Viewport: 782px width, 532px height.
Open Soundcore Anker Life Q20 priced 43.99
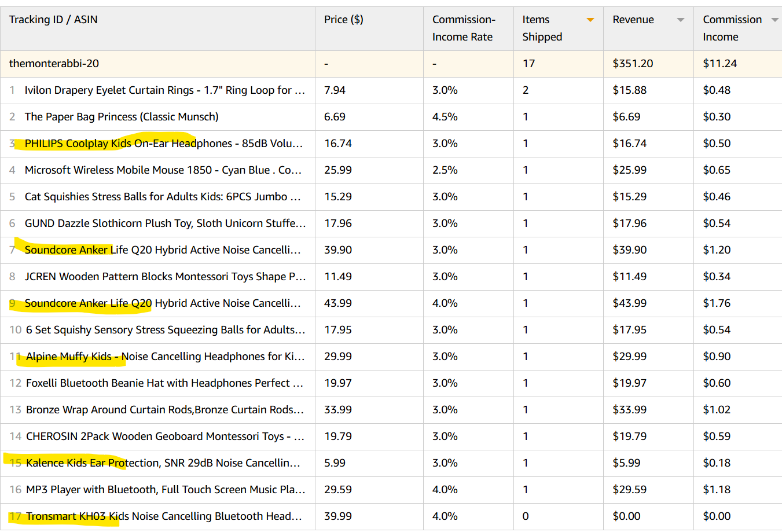click(x=163, y=303)
